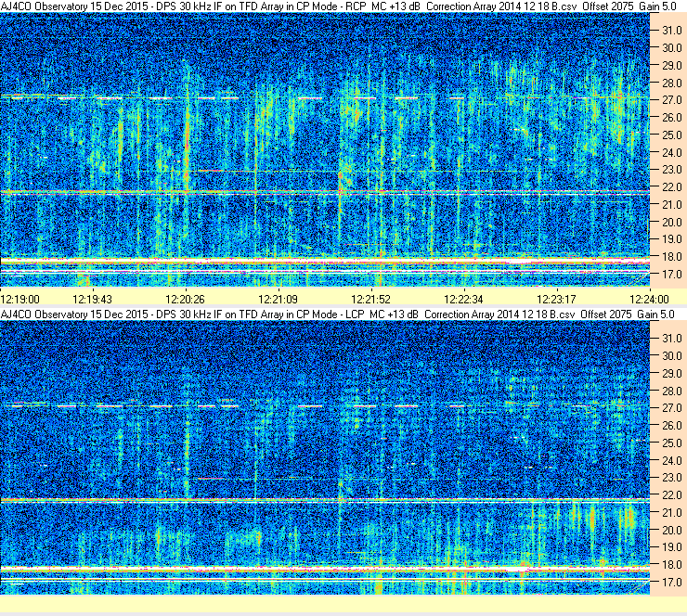Click the 21.0 frequency label on RCP chart

671,204
